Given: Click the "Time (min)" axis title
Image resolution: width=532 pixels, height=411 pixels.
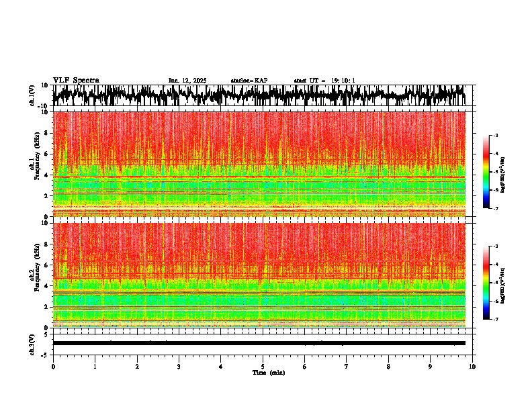Looking at the screenshot, I should click(269, 373).
